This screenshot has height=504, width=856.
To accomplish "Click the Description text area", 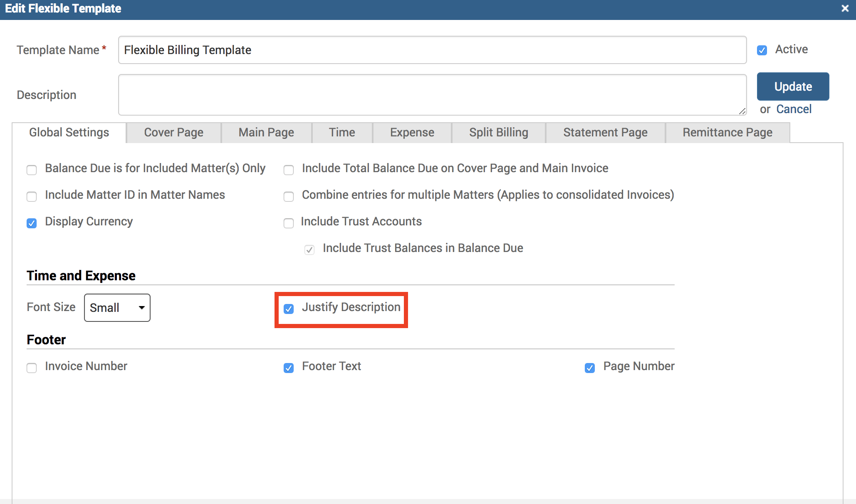I will pyautogui.click(x=432, y=95).
